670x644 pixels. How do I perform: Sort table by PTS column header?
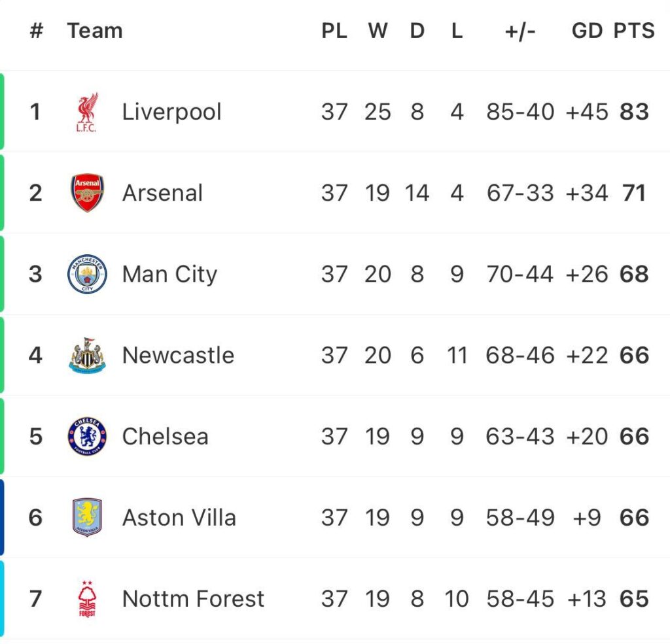[x=634, y=31]
